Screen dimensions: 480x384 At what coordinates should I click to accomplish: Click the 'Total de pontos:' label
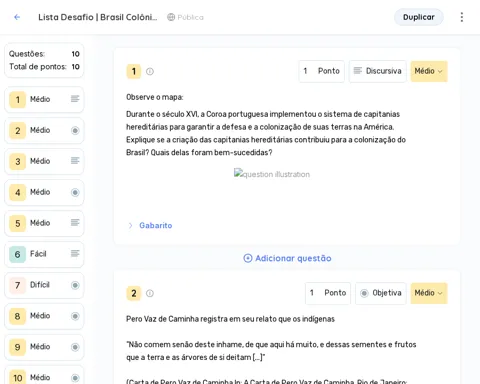[x=38, y=67]
